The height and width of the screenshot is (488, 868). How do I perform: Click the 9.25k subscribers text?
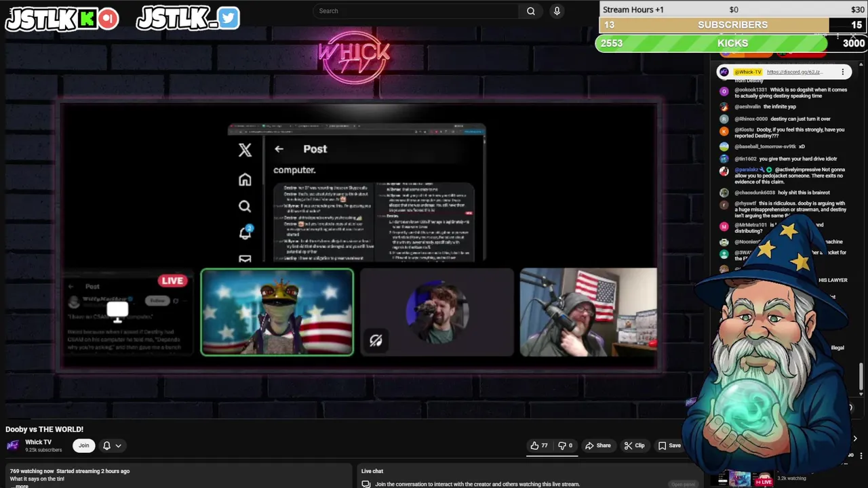pyautogui.click(x=43, y=450)
